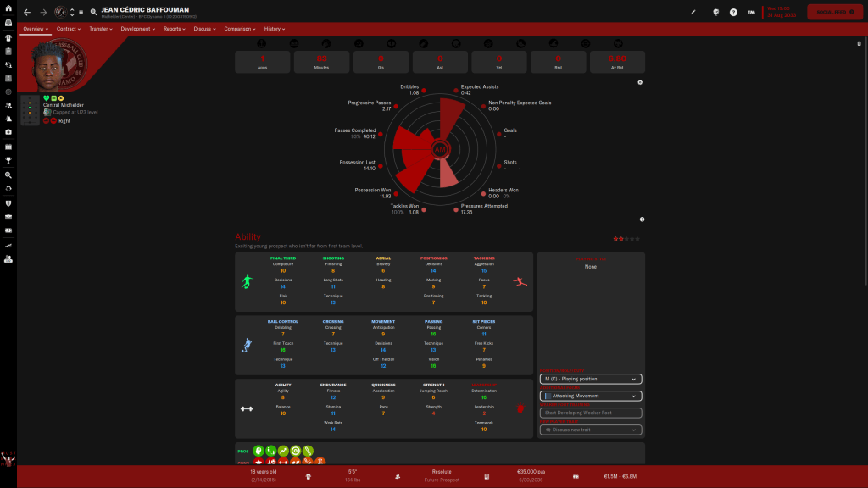The height and width of the screenshot is (488, 868).
Task: Open the History menu
Action: 275,29
